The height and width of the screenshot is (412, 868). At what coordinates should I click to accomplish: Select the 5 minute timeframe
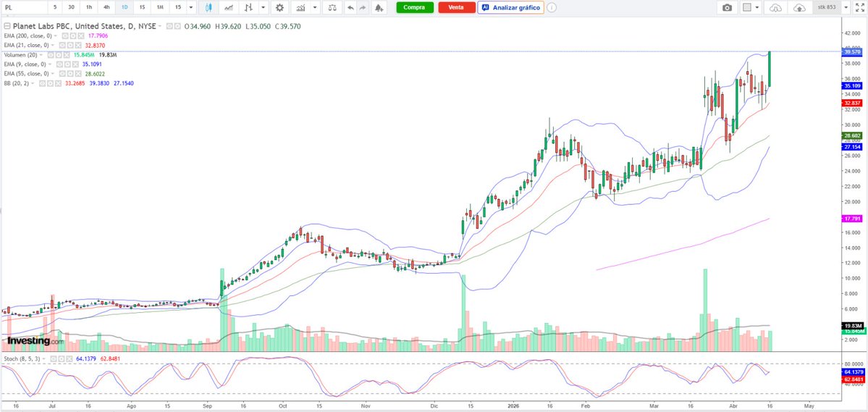click(55, 8)
